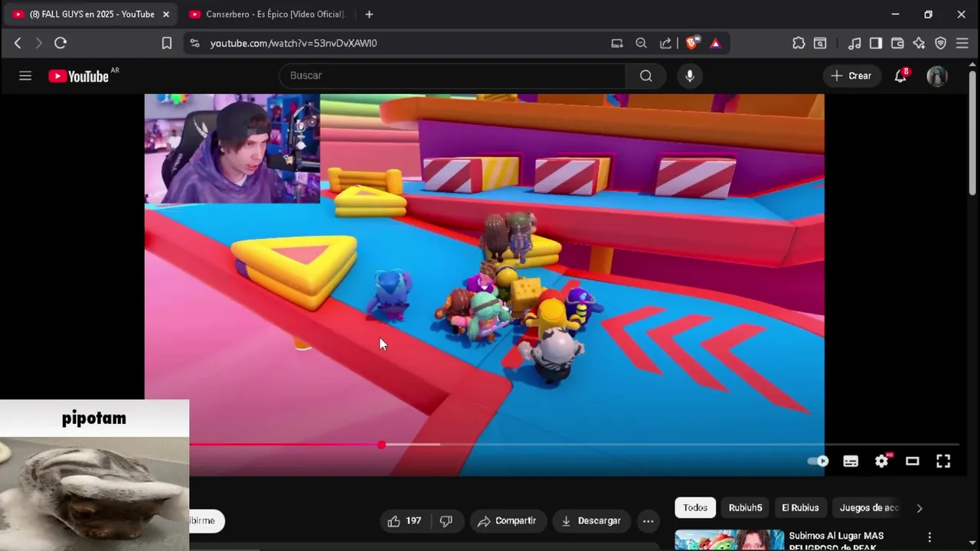Open Brave Shields lion icon

(x=691, y=43)
